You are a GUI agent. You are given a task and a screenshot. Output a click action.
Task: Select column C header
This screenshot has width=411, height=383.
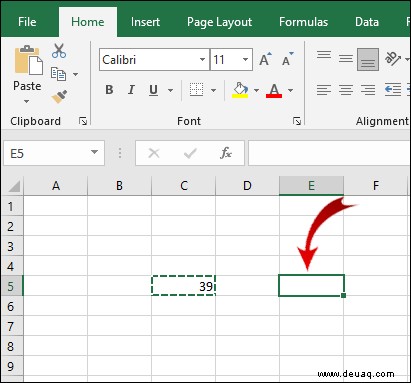pyautogui.click(x=184, y=186)
